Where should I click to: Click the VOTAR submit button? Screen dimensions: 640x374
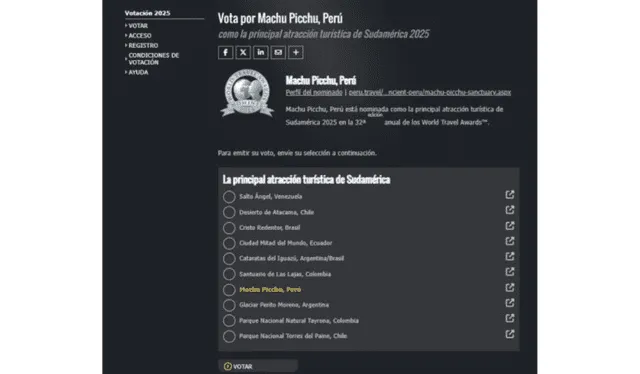point(258,366)
